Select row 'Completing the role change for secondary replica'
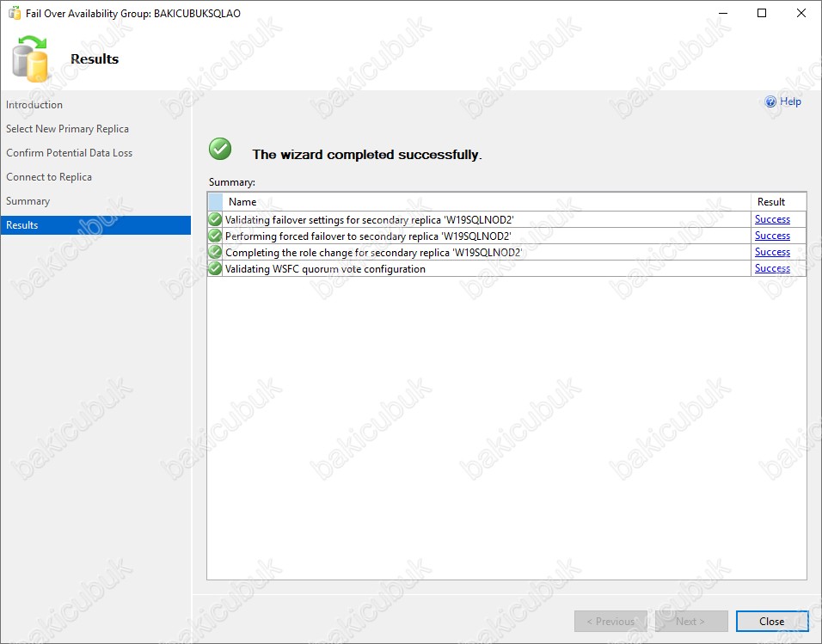The height and width of the screenshot is (644, 822). click(x=506, y=252)
